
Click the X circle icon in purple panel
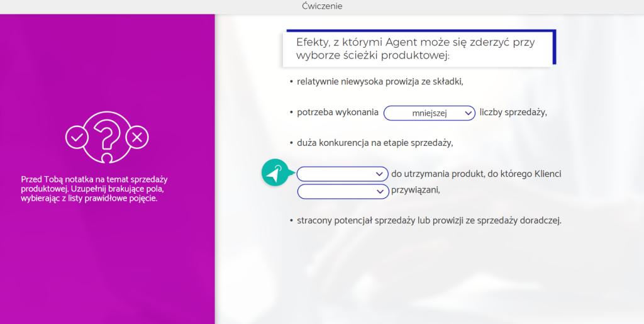pos(137,136)
